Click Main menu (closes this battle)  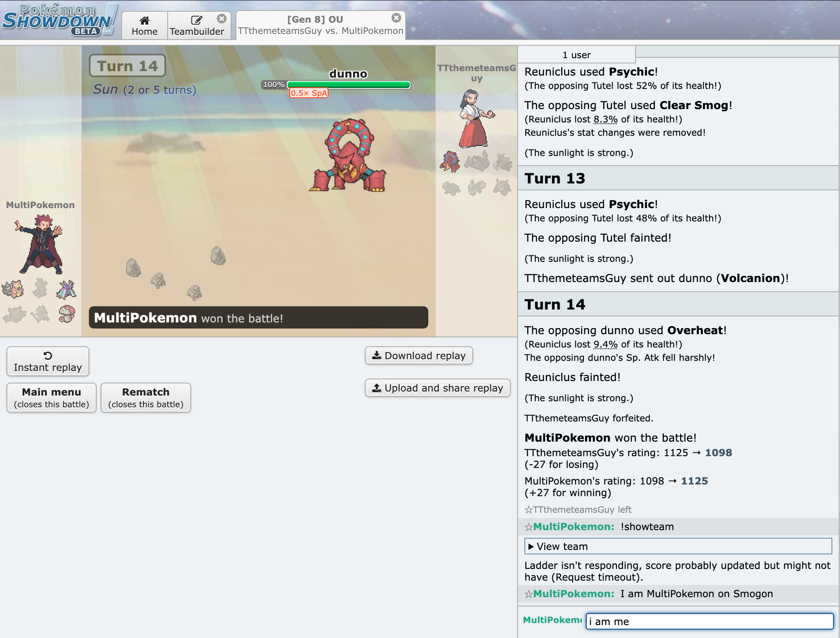pos(51,398)
